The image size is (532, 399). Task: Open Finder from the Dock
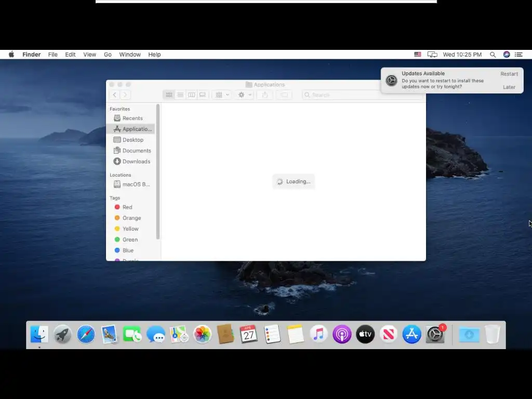click(39, 334)
